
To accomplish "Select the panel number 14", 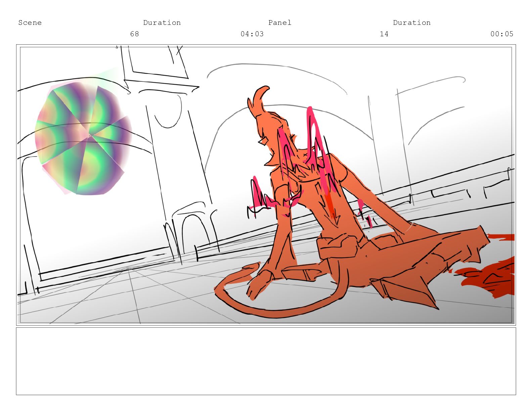I will point(384,34).
